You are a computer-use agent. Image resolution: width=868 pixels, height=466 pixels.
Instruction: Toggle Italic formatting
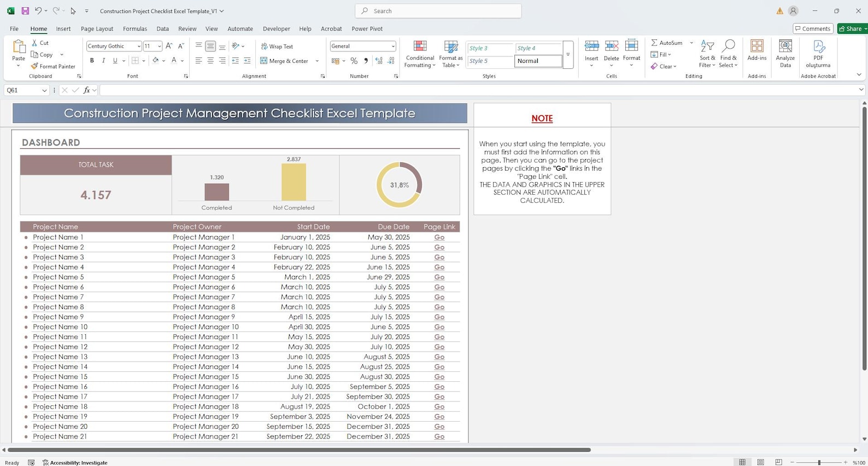click(103, 61)
